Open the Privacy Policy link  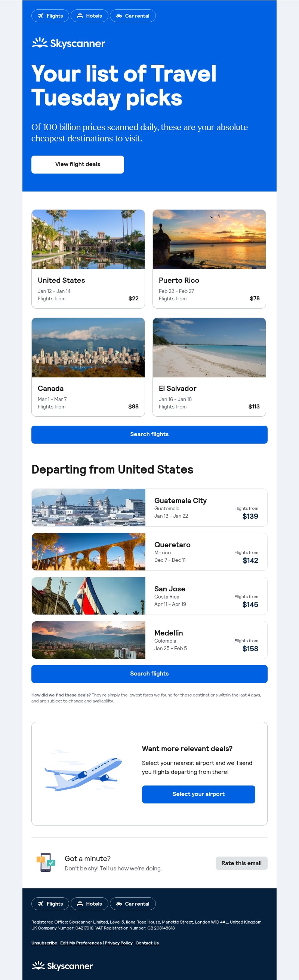[118, 943]
